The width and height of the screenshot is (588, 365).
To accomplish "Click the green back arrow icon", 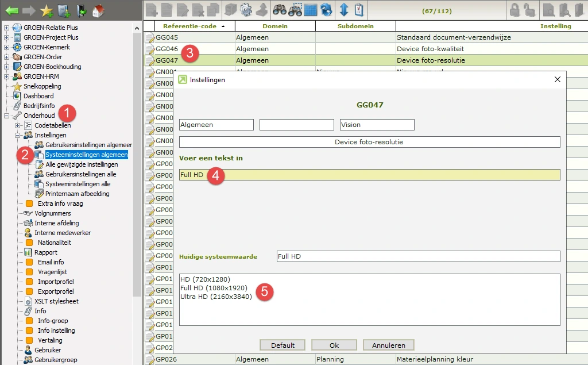I will (13, 10).
